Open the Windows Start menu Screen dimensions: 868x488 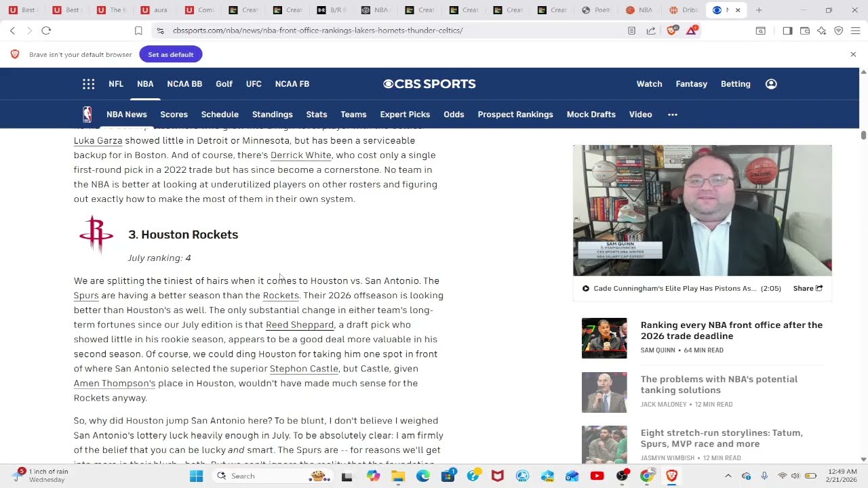[x=196, y=476]
